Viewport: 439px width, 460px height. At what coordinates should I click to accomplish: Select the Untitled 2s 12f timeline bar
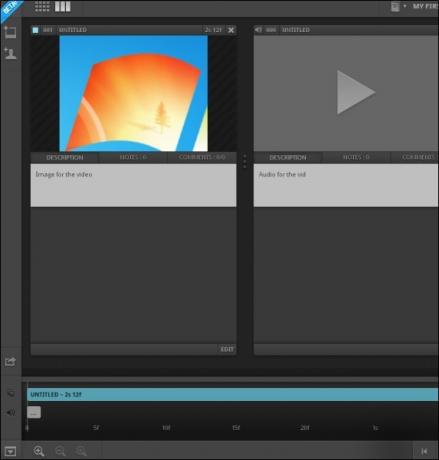pyautogui.click(x=232, y=395)
